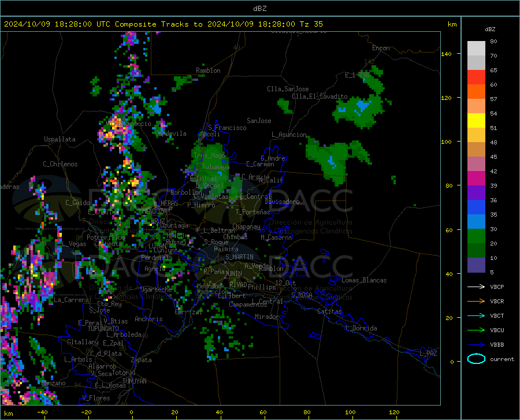Click the 80 value on color scale
520x420 pixels.
coord(493,42)
